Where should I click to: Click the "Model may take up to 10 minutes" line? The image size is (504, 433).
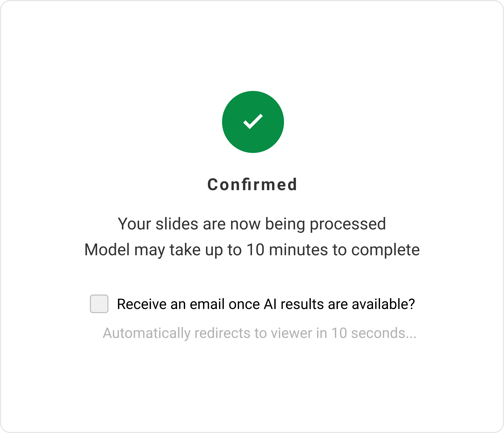pyautogui.click(x=252, y=250)
